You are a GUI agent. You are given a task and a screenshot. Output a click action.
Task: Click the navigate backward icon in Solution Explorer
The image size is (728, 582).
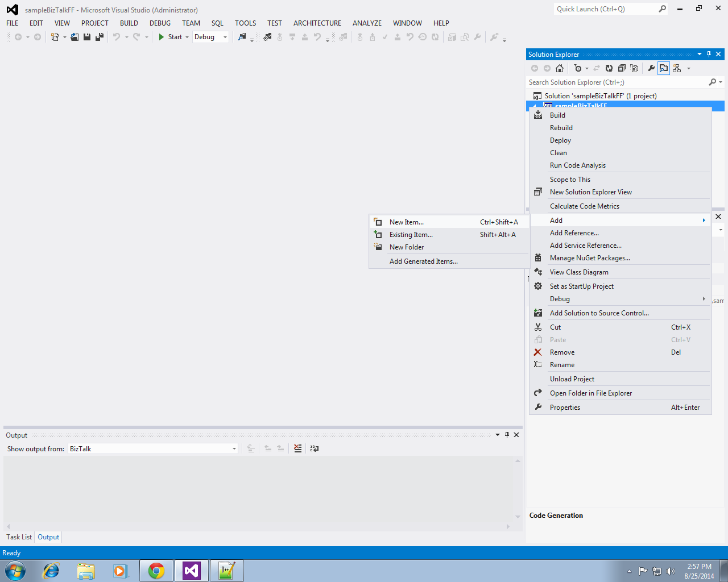click(534, 68)
